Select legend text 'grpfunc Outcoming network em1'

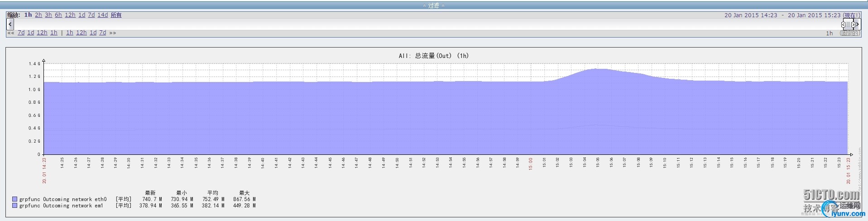[61, 206]
